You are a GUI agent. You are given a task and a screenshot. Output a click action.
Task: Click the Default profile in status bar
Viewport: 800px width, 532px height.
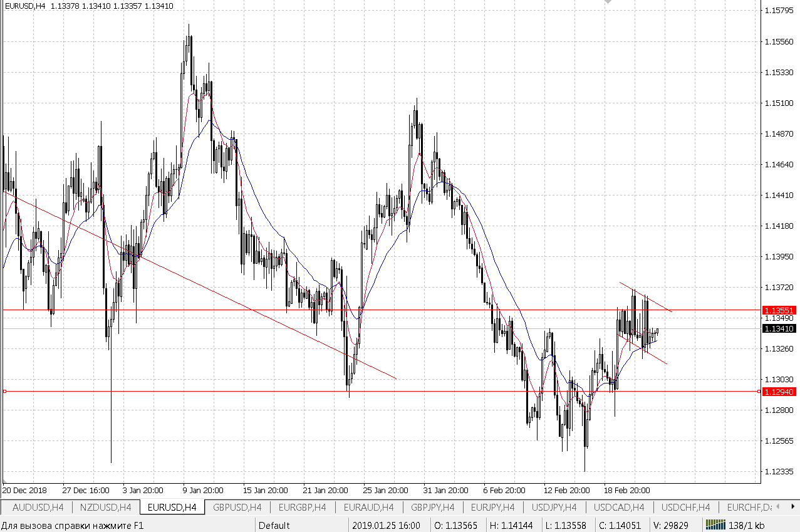click(x=274, y=525)
